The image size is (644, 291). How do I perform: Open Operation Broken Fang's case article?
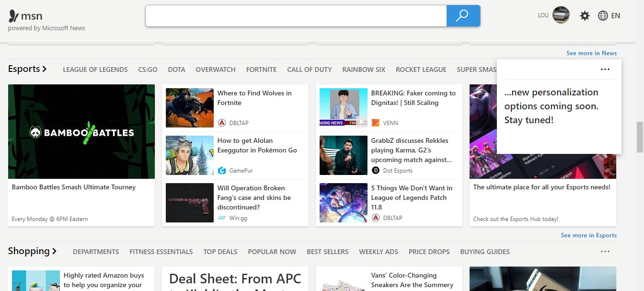[x=254, y=198]
